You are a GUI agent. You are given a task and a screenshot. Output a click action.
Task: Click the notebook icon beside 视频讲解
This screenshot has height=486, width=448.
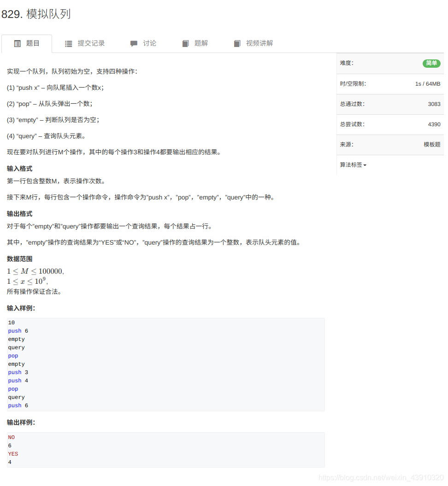(x=237, y=43)
